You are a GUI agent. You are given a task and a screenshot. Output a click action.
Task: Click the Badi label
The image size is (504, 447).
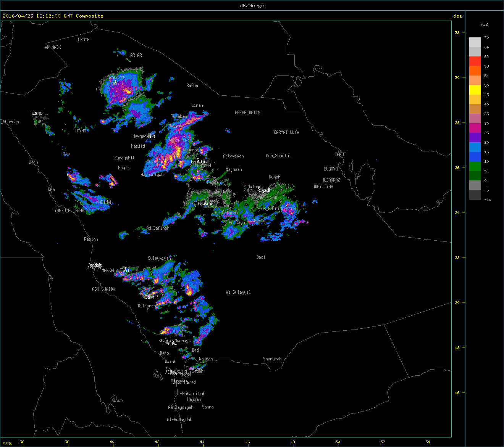pos(261,257)
